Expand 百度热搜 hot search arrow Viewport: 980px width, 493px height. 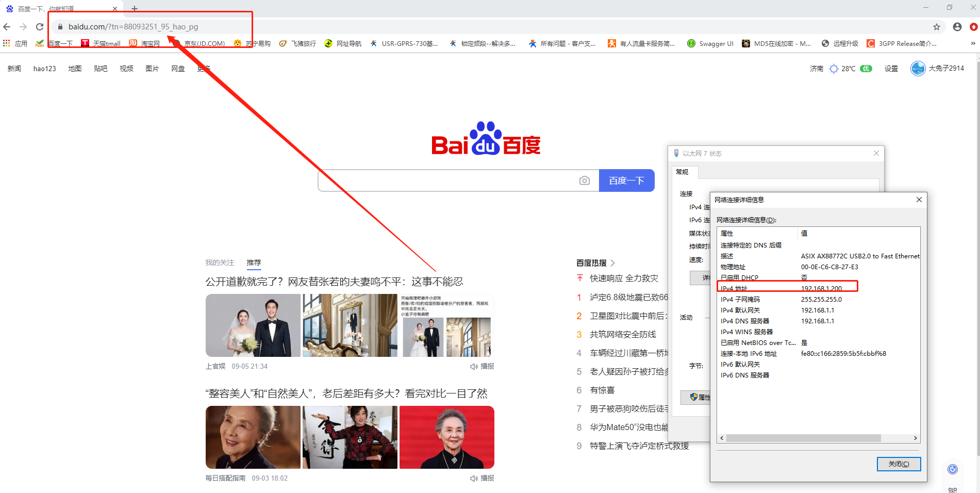[612, 263]
